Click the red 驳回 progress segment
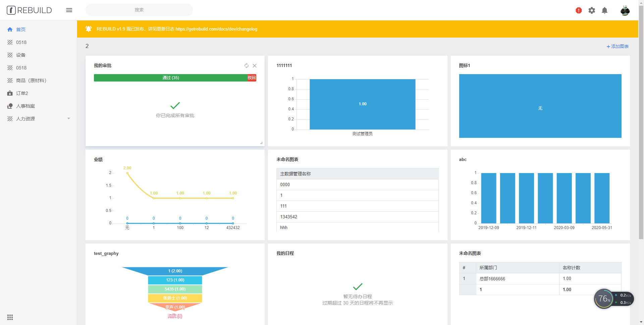 click(x=252, y=78)
